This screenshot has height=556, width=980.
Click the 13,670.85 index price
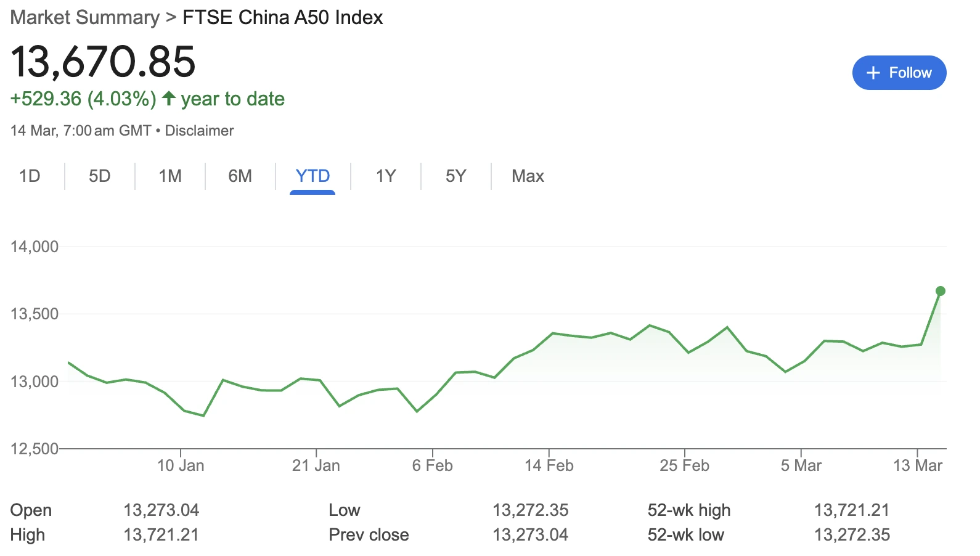[x=103, y=62]
